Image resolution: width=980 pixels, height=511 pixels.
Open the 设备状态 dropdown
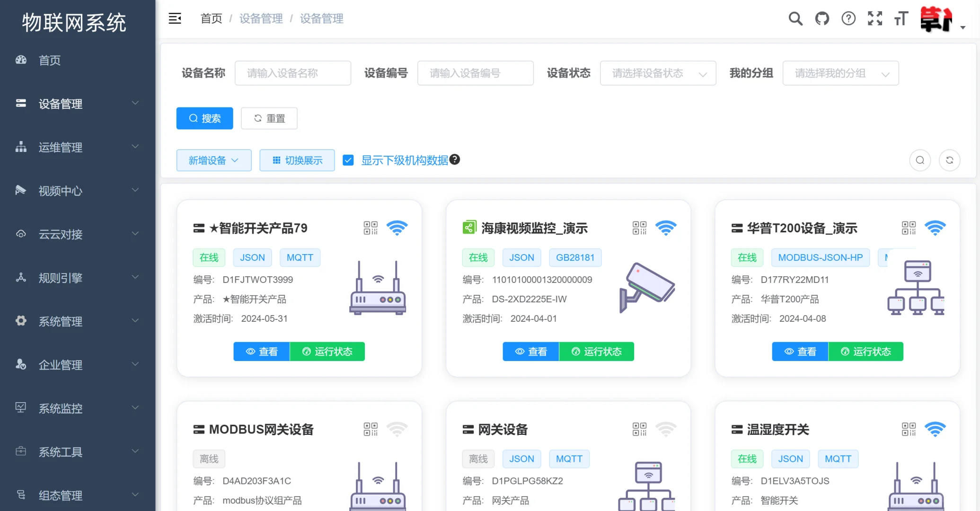[x=658, y=73]
